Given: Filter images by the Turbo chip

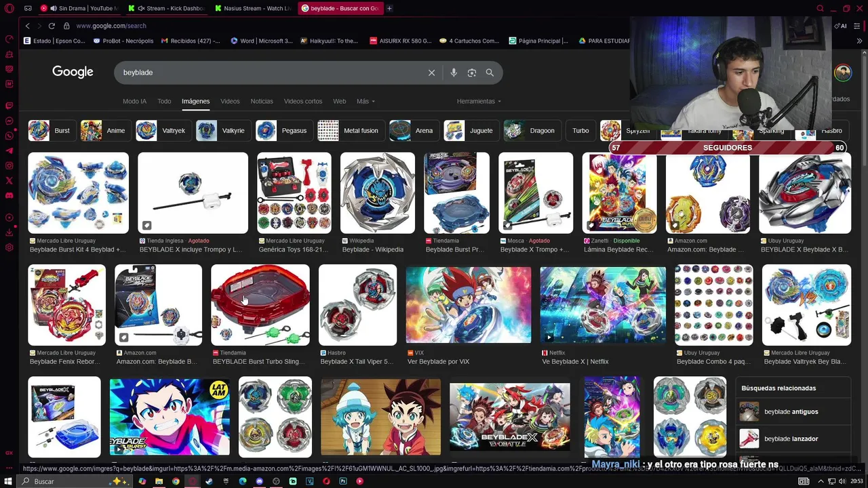Looking at the screenshot, I should point(580,131).
